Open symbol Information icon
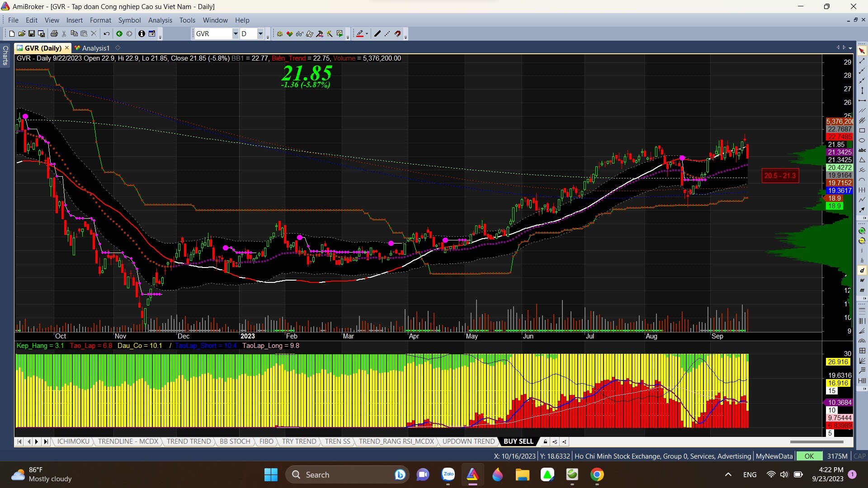The width and height of the screenshot is (868, 488). tap(142, 34)
